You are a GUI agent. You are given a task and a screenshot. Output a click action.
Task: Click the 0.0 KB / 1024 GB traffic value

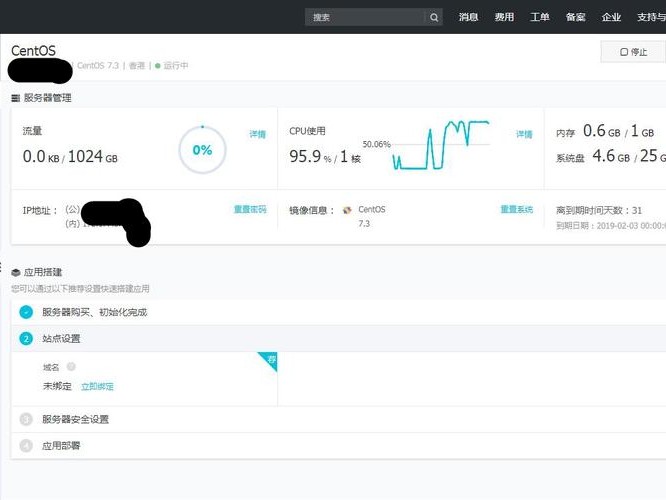click(x=70, y=156)
